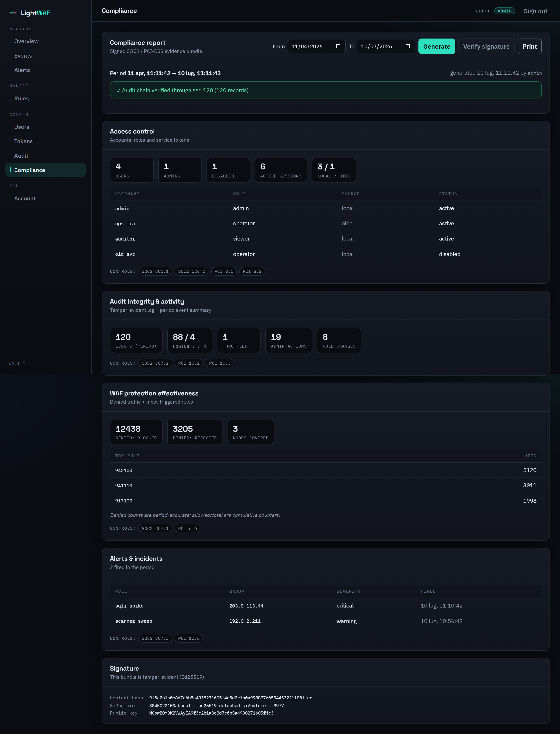Image resolution: width=560 pixels, height=734 pixels.
Task: Open the Audit page
Action: coord(46,155)
